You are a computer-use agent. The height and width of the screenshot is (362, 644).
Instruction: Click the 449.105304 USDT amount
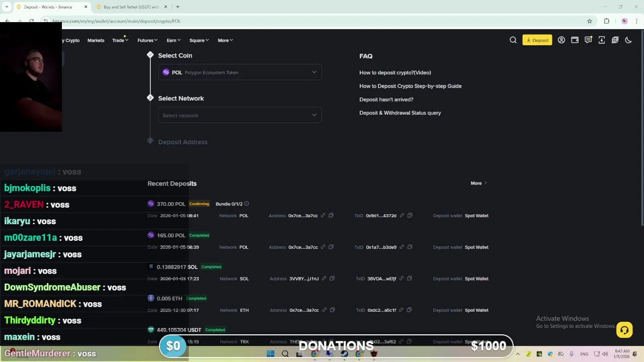tap(179, 330)
